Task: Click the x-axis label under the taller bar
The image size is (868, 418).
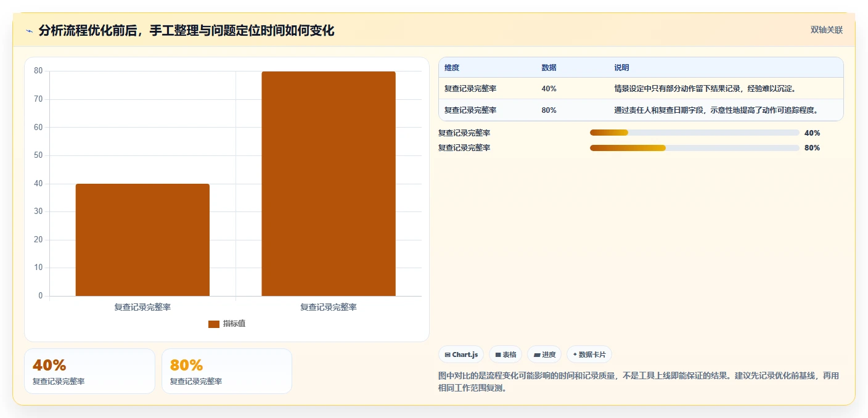Action: click(329, 307)
